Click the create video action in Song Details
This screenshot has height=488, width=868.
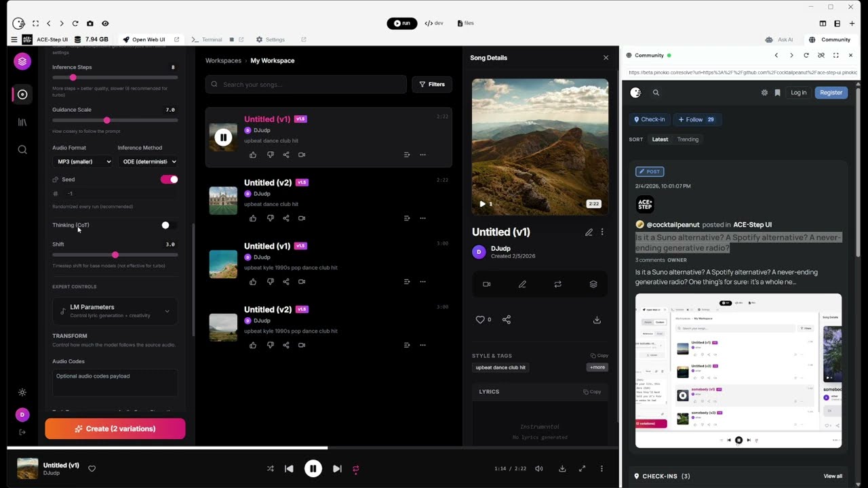(x=486, y=284)
